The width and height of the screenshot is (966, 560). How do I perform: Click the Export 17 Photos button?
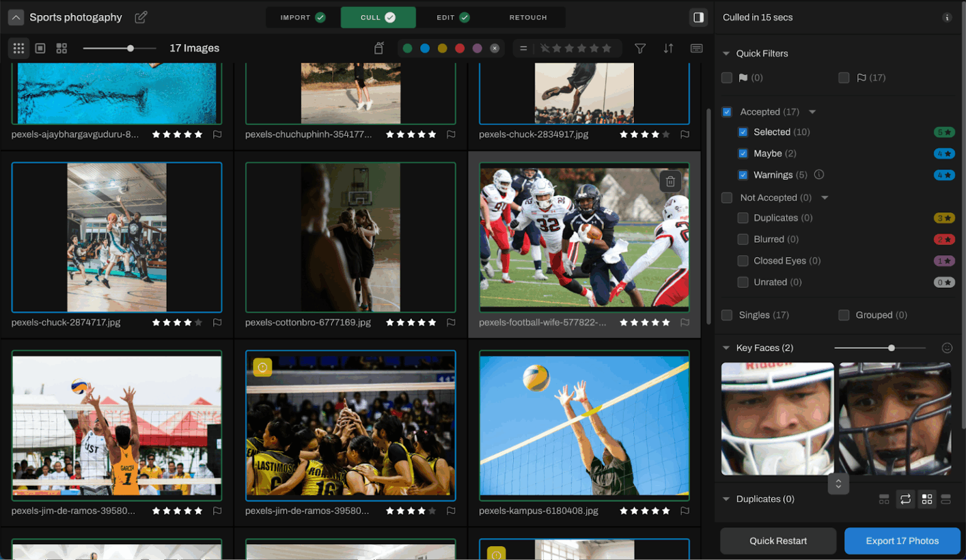[x=902, y=541]
